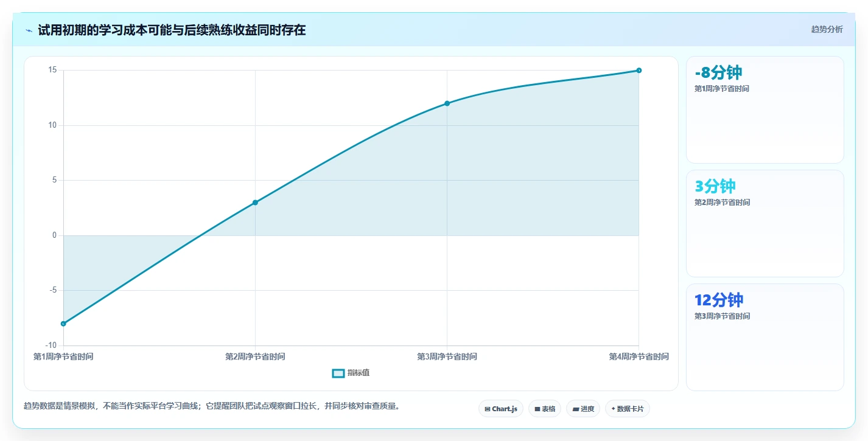Open the -8分钟 stat card
This screenshot has width=868, height=441.
[765, 109]
